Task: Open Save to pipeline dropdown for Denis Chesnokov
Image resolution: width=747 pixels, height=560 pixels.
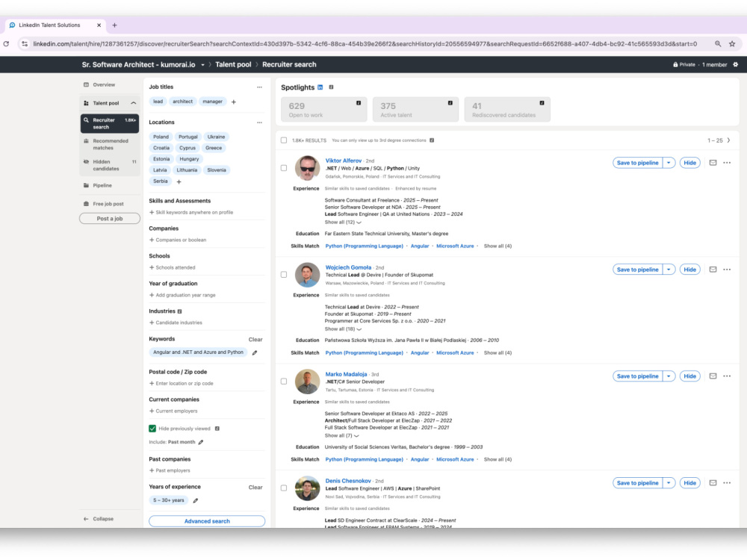Action: [x=669, y=483]
